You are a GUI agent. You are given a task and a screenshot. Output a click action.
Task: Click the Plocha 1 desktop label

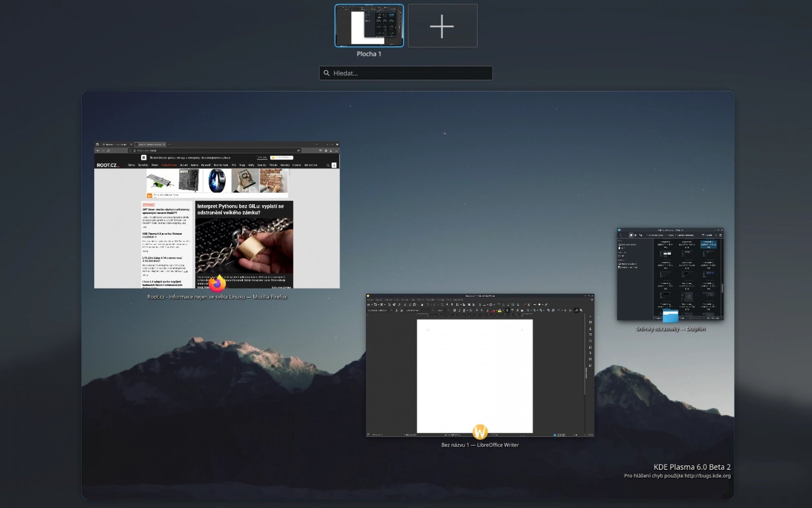pos(369,54)
